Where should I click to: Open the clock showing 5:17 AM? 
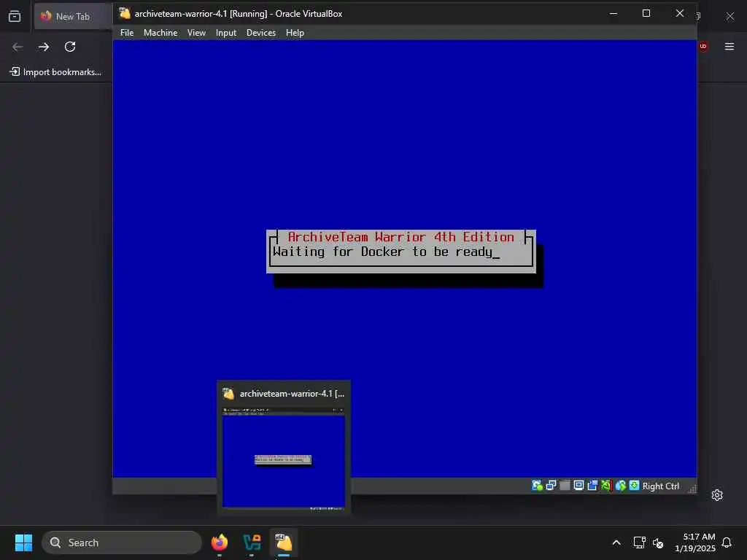click(695, 542)
